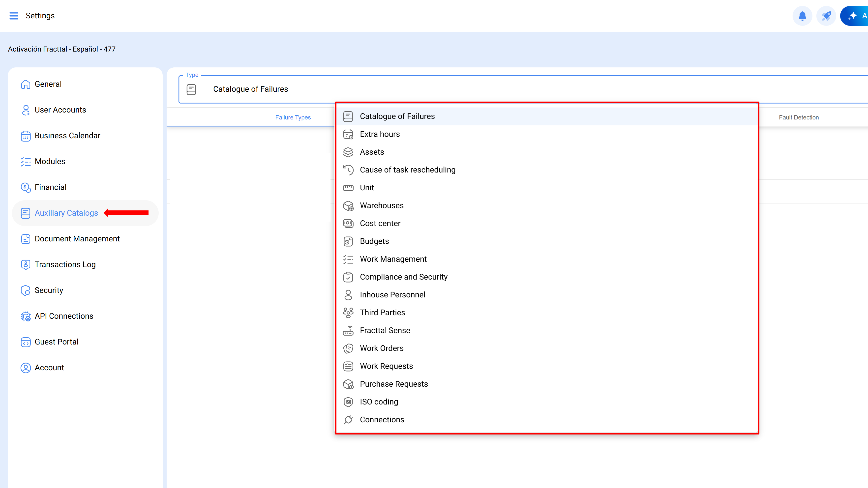
Task: Click the ISO coding badge icon
Action: (x=348, y=402)
